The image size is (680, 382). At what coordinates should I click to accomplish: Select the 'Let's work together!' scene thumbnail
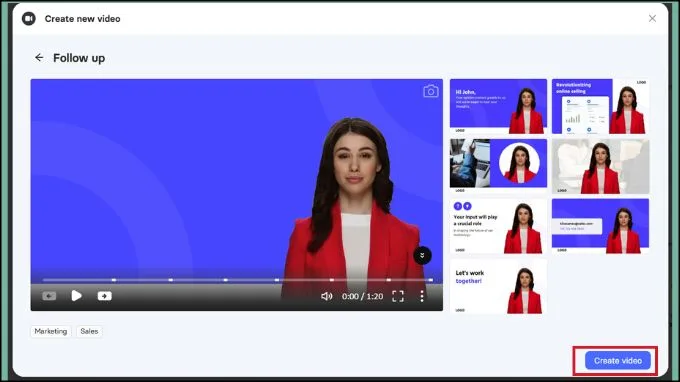coord(498,286)
